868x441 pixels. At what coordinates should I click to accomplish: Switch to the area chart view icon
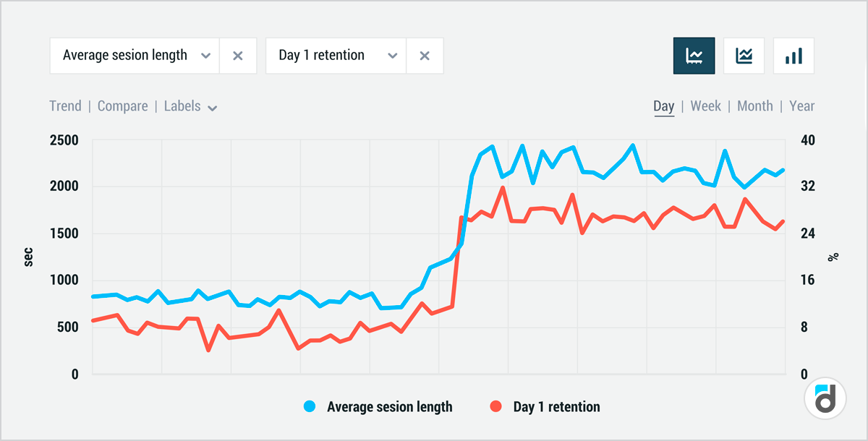[744, 56]
